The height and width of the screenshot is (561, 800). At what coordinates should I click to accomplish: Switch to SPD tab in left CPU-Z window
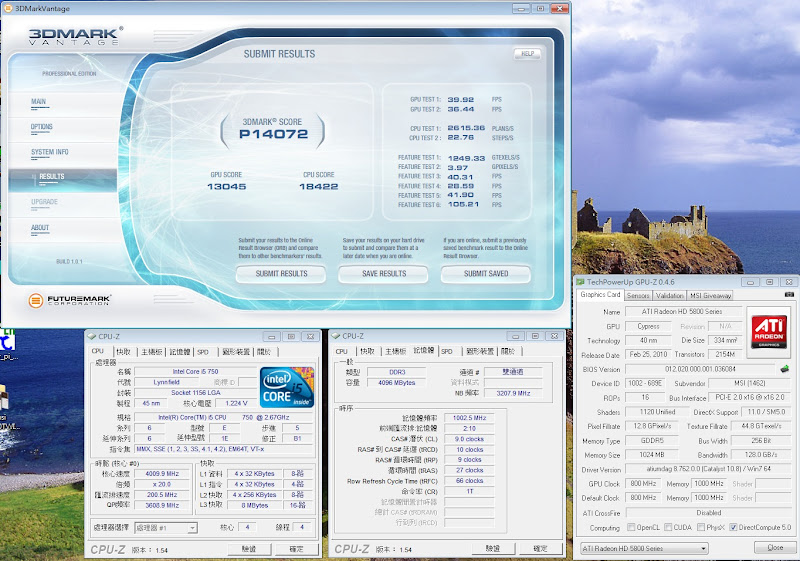pos(203,351)
